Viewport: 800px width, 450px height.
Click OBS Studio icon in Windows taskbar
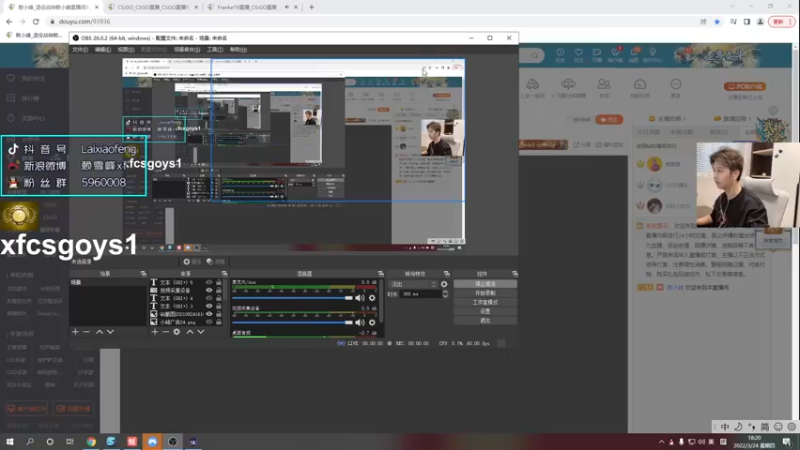click(172, 441)
